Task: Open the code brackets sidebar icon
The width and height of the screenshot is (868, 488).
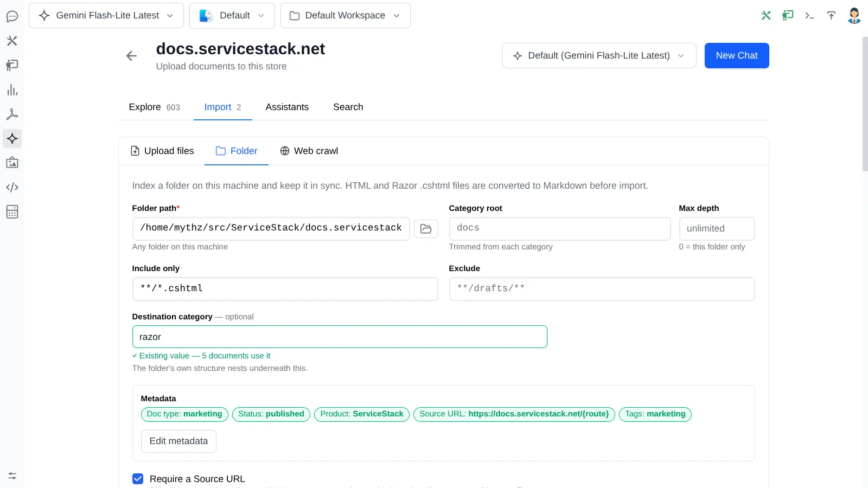Action: [x=12, y=187]
